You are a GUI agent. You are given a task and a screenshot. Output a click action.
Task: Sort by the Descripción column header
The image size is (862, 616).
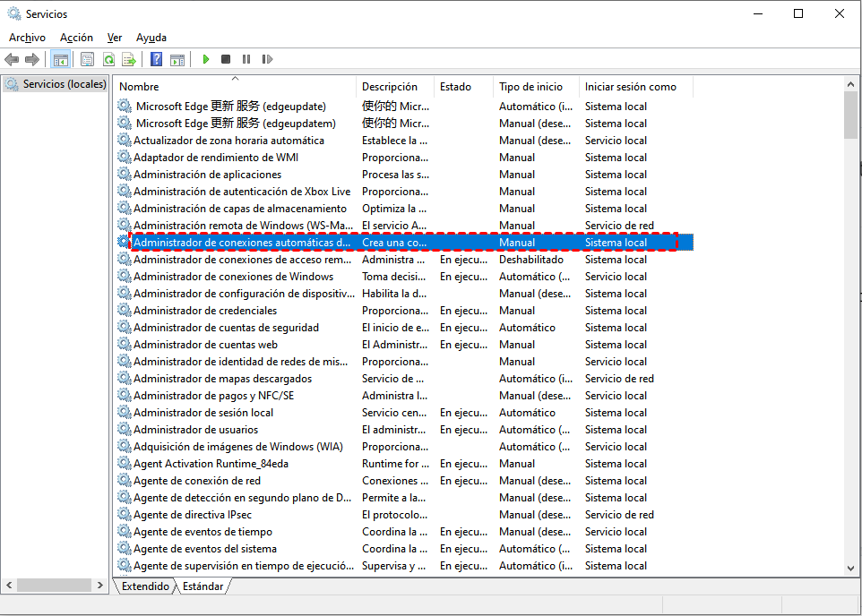395,86
